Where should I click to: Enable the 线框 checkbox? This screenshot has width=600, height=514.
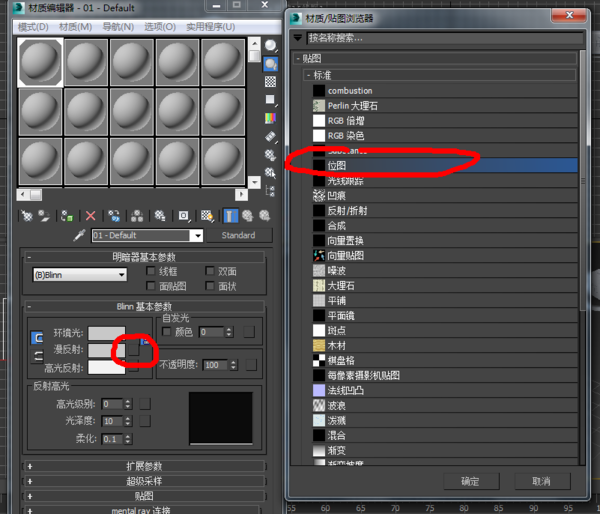[x=151, y=271]
